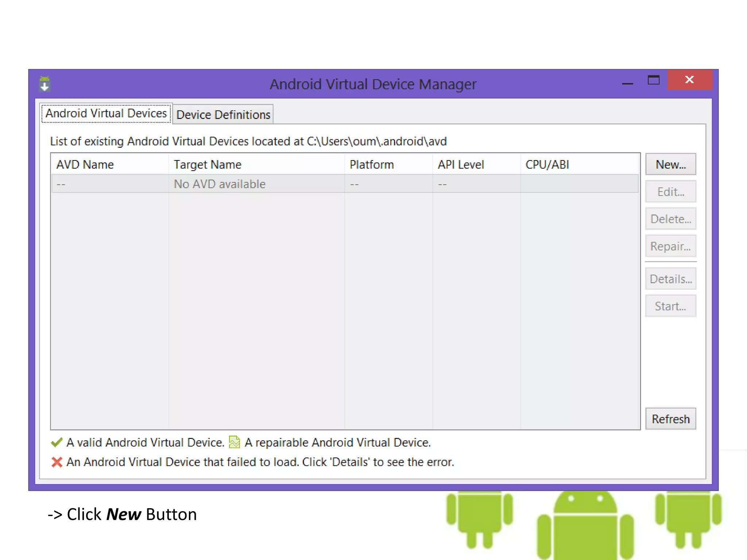Click the Android AVD Manager title bar icon

click(44, 84)
